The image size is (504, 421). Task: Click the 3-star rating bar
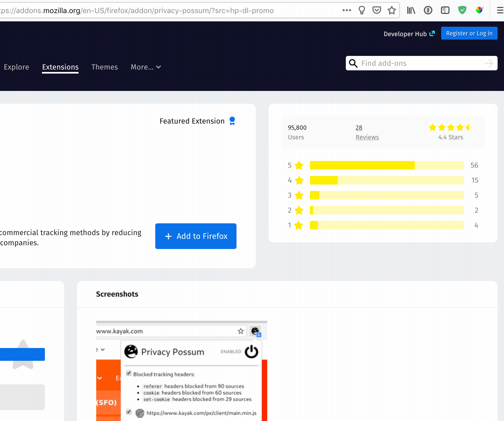tap(387, 195)
